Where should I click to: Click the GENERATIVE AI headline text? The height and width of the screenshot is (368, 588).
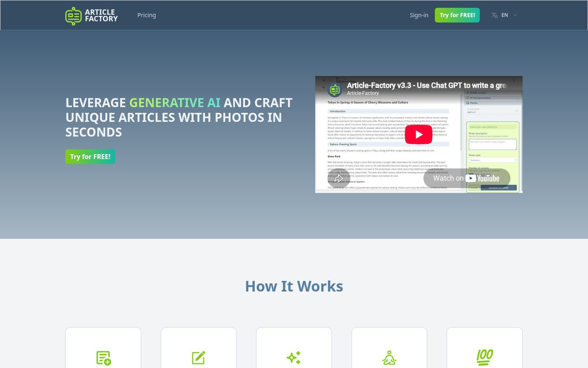point(175,103)
